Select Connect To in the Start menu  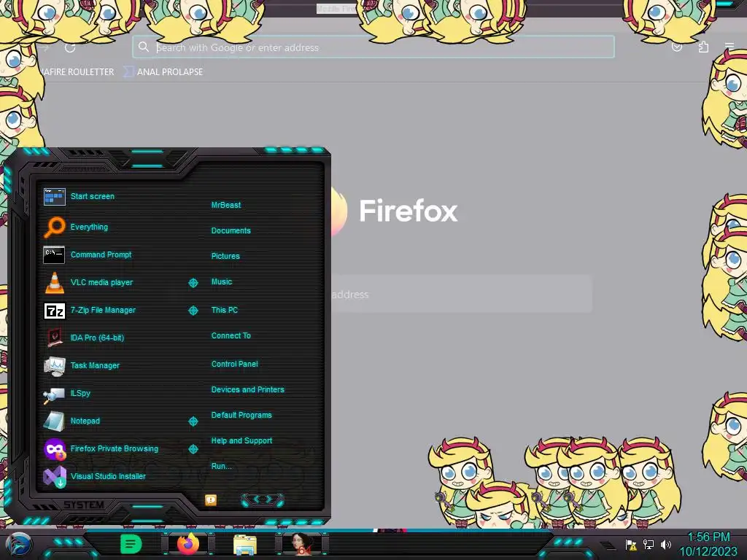click(x=231, y=335)
